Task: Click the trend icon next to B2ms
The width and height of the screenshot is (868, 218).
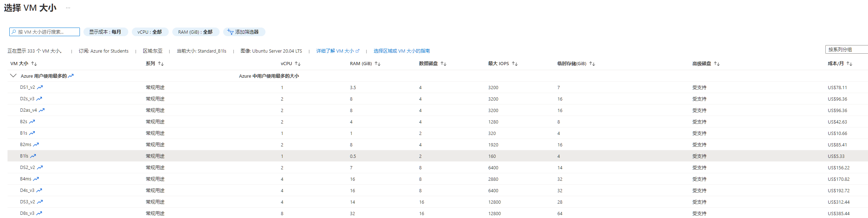Action: tap(36, 145)
